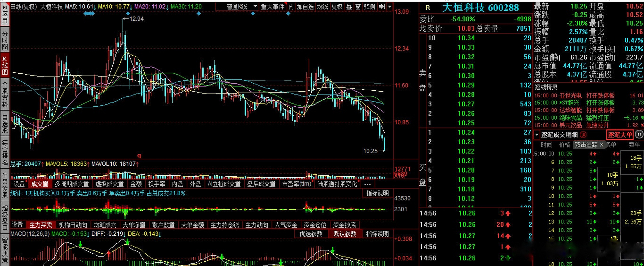Click the red 详 detail icon

pyautogui.click(x=583, y=135)
